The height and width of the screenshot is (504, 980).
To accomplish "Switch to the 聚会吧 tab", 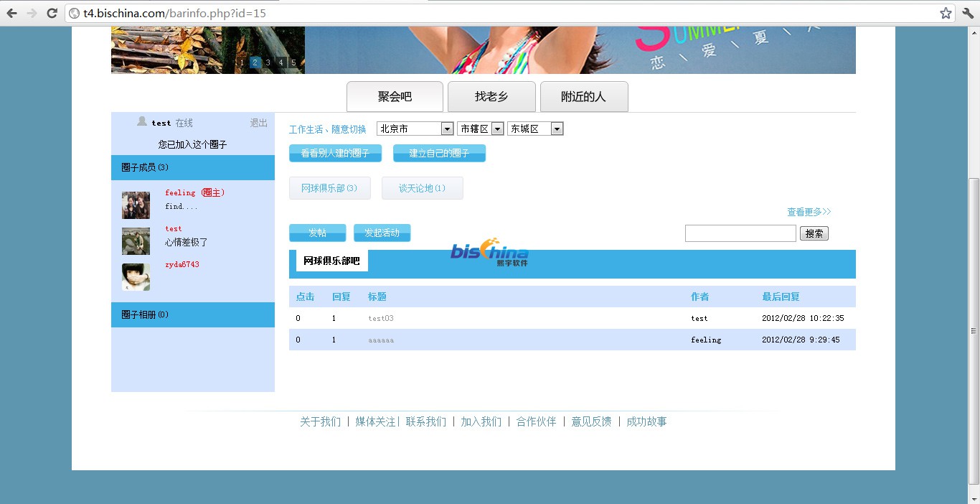I will click(395, 97).
